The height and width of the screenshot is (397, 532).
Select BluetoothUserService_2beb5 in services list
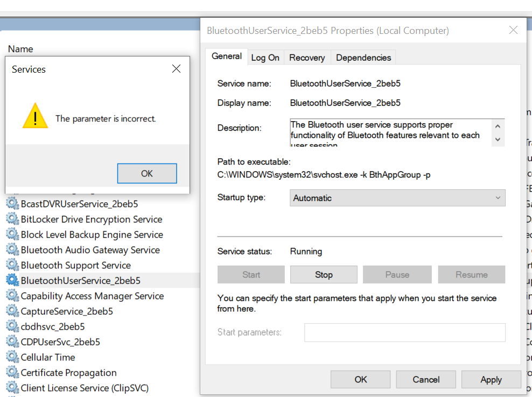80,280
